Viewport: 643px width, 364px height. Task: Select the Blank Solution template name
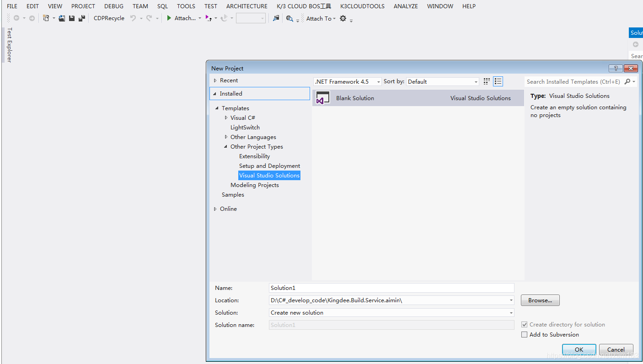pos(355,98)
